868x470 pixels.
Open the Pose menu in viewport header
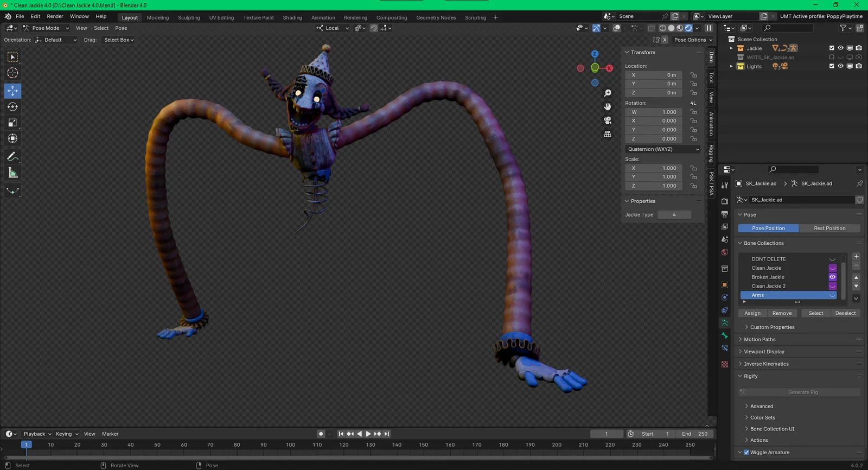pos(121,28)
